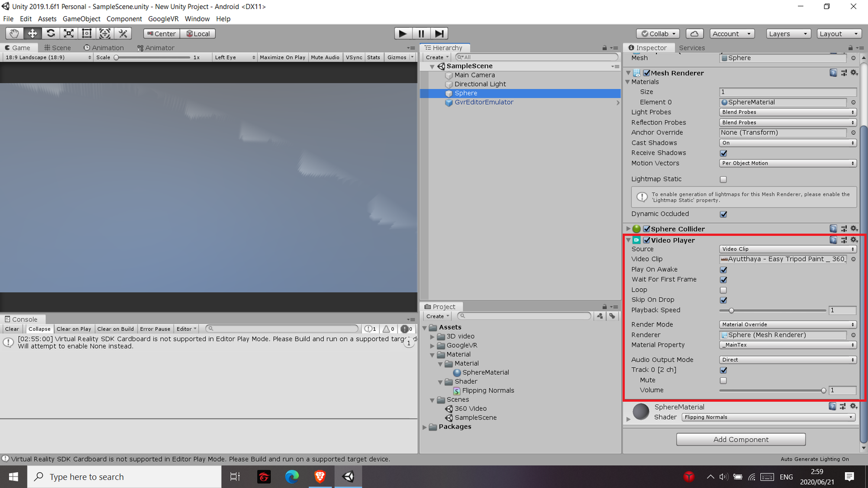Viewport: 868px width, 488px height.
Task: Select the combined Transform tool
Action: (105, 34)
